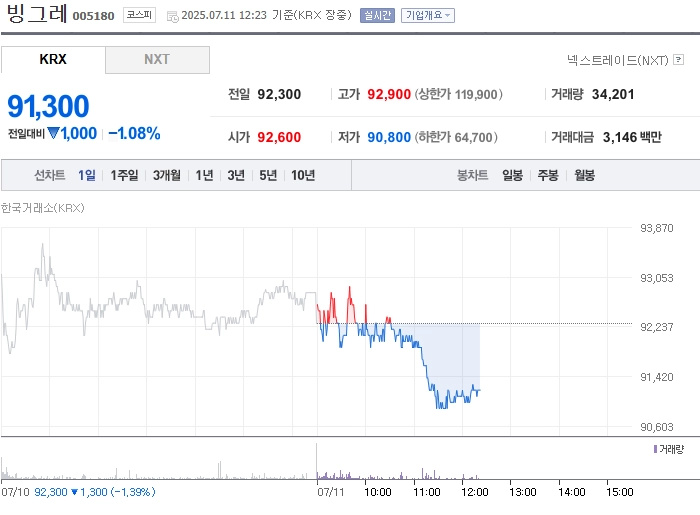Switch to the NXT tab
The image size is (700, 515).
click(157, 59)
